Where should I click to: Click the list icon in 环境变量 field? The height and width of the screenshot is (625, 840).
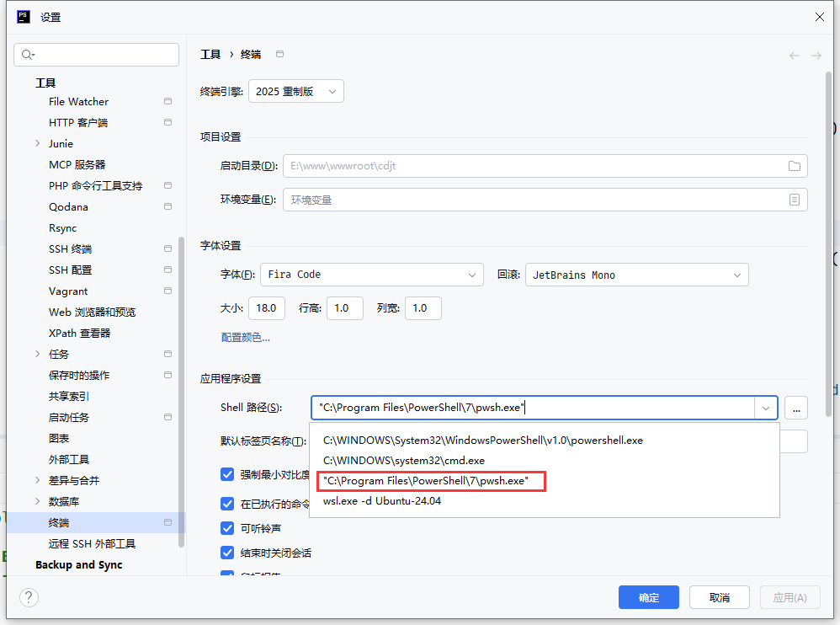coord(794,200)
